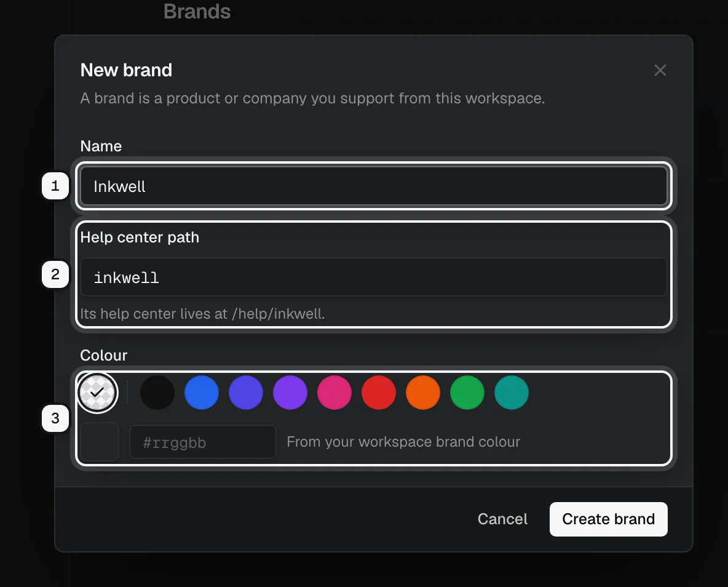Click the #rrggbb hex colour input
Viewport: 728px width, 587px height.
tap(203, 442)
